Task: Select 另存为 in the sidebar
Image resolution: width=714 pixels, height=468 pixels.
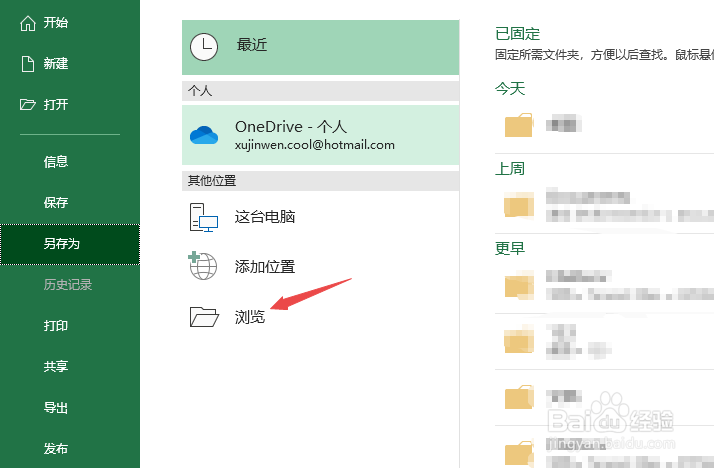Action: pos(70,244)
